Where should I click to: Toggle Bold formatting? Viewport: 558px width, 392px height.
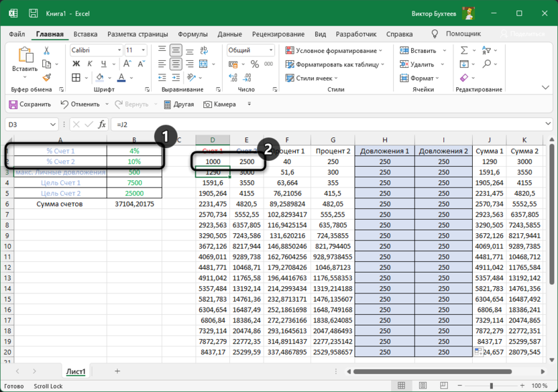[x=76, y=64]
